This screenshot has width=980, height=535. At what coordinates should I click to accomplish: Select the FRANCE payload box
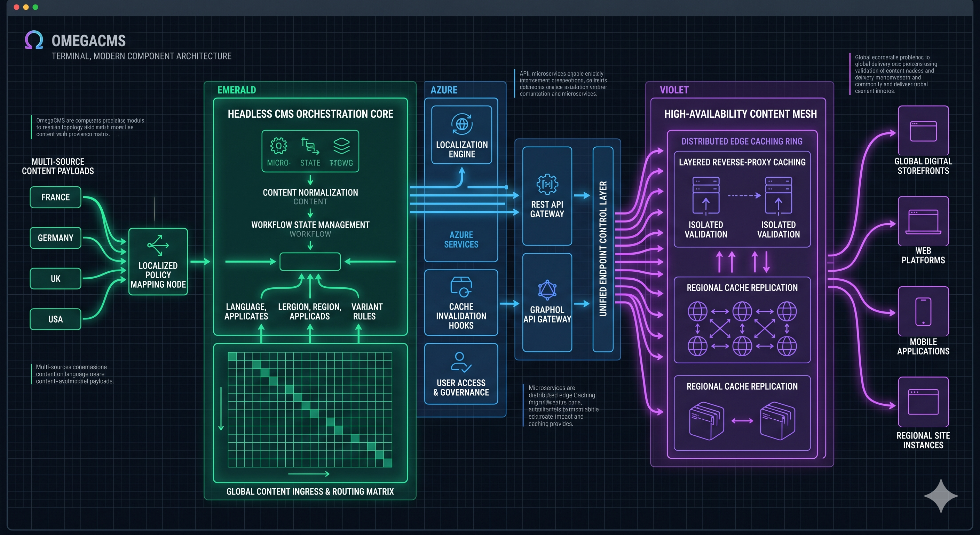pyautogui.click(x=56, y=197)
